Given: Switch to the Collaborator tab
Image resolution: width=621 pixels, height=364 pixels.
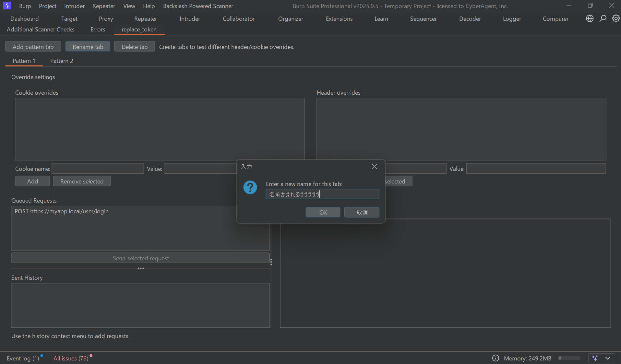Looking at the screenshot, I should tap(239, 19).
